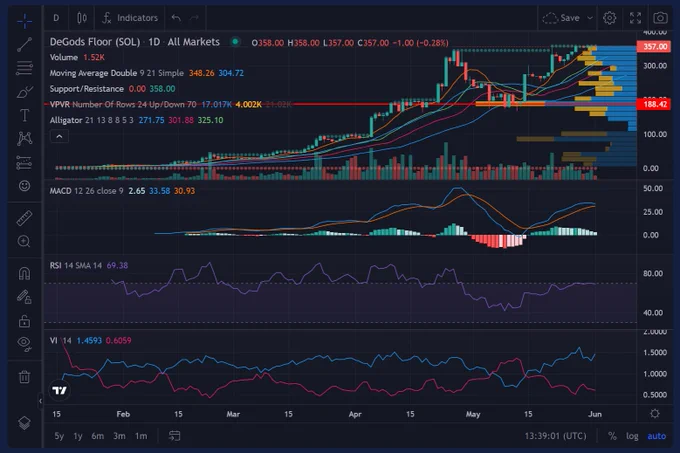Change the D timeframe interval

[x=56, y=18]
